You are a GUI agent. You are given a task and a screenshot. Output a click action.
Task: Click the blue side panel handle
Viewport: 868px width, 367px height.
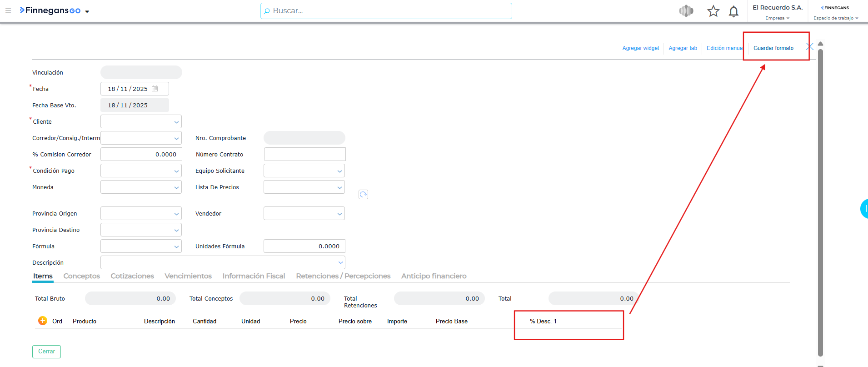864,209
